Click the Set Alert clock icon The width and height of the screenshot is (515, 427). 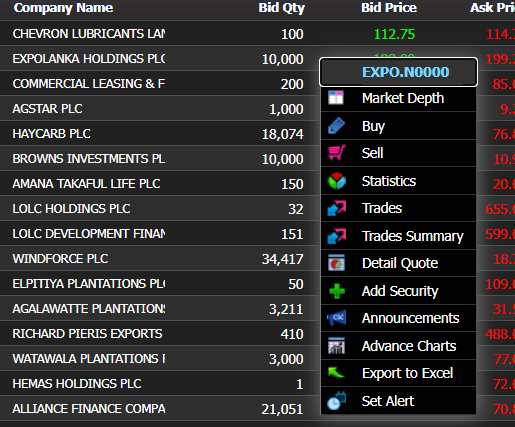(x=337, y=401)
